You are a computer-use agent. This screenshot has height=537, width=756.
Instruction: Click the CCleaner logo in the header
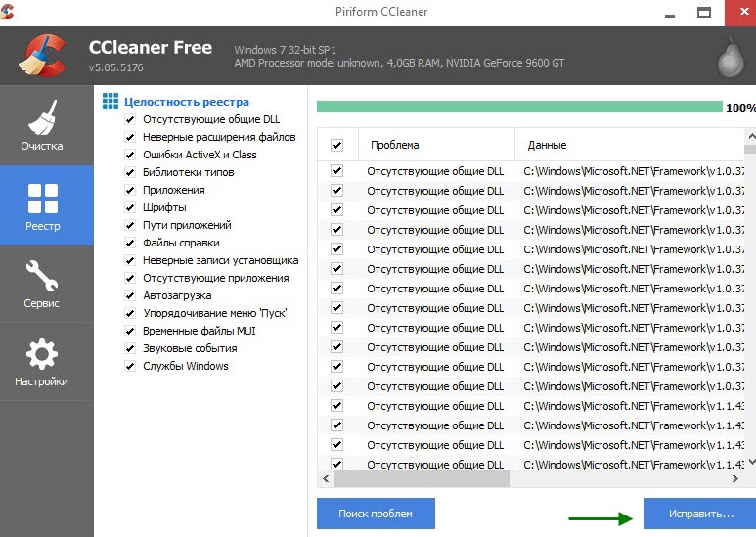coord(42,58)
